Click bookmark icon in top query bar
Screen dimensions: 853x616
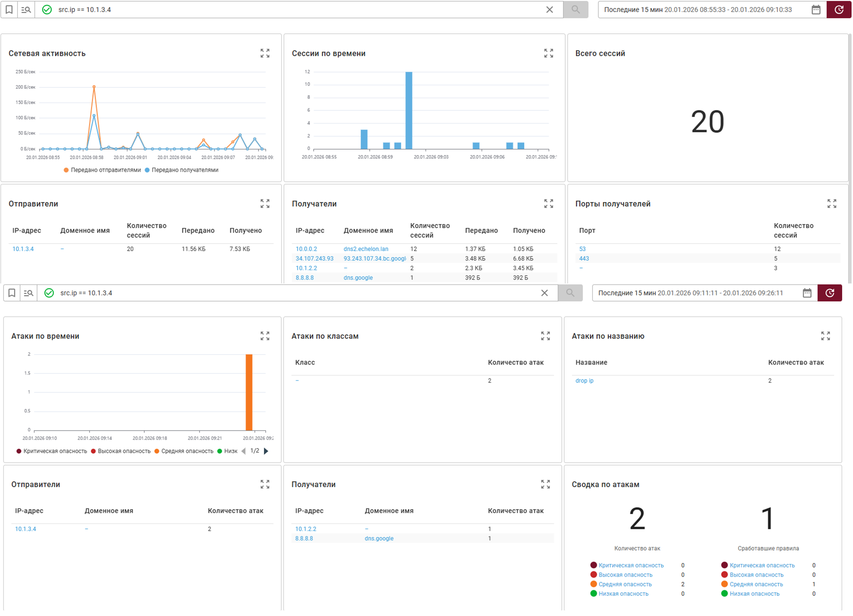[x=9, y=9]
